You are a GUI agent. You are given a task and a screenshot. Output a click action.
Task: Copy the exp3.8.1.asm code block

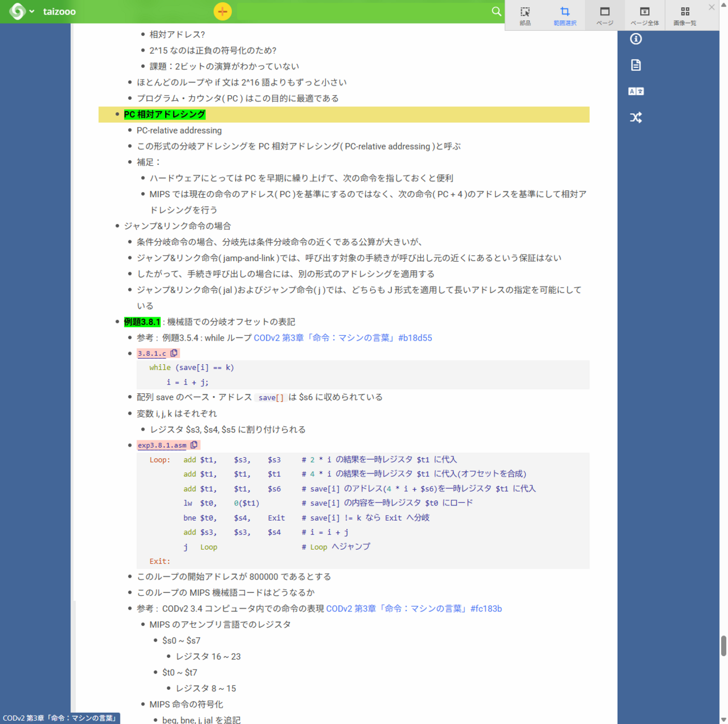tap(194, 445)
